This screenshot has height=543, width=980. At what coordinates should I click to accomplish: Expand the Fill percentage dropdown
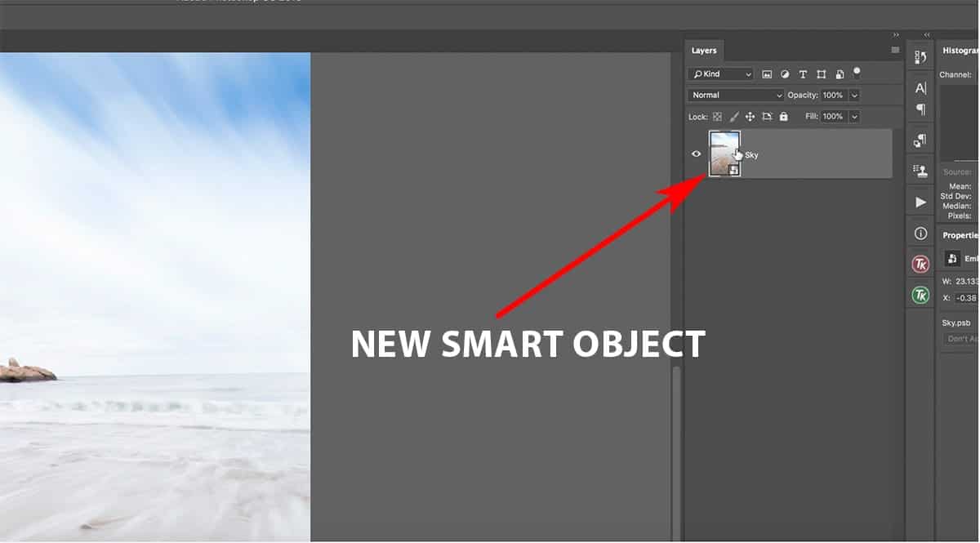[x=853, y=117]
